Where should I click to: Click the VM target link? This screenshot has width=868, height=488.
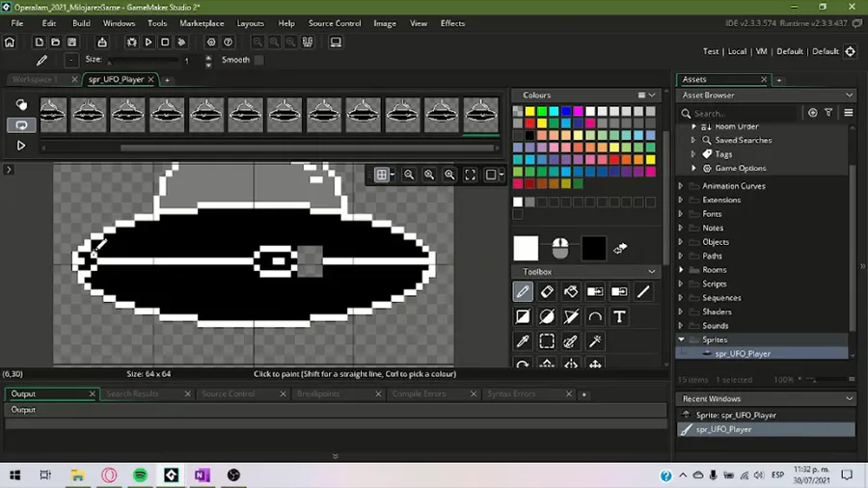(761, 51)
